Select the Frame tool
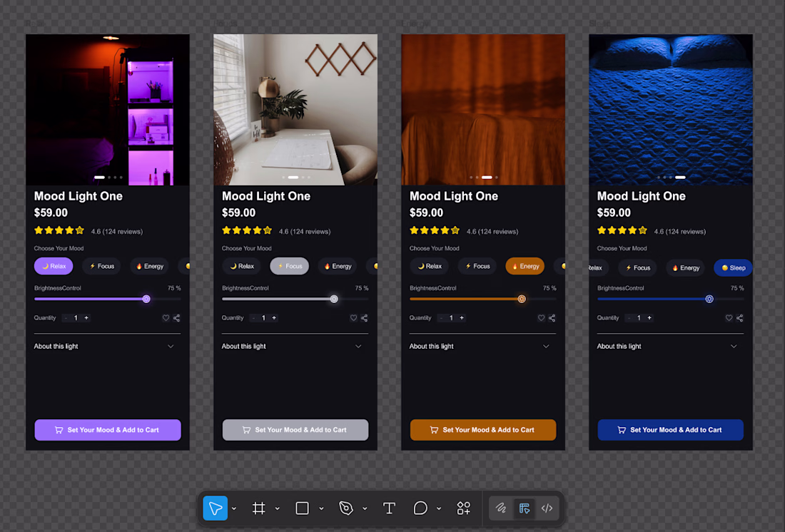 point(258,508)
